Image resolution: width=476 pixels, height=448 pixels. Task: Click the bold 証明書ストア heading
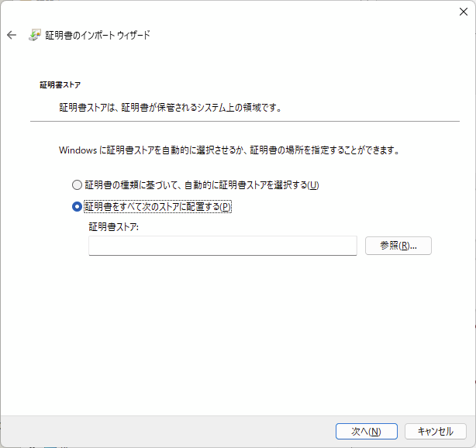coord(60,85)
